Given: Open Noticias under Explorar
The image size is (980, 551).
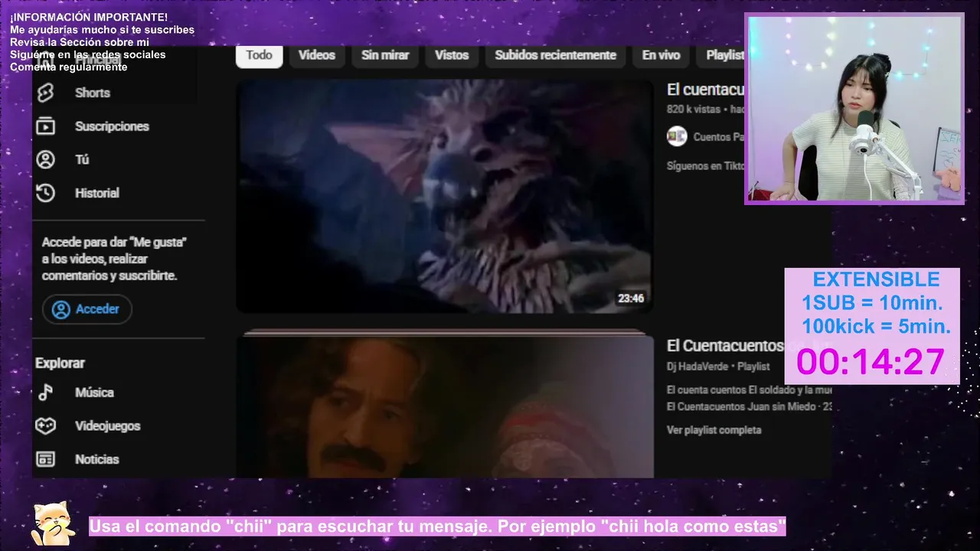Looking at the screenshot, I should [96, 459].
